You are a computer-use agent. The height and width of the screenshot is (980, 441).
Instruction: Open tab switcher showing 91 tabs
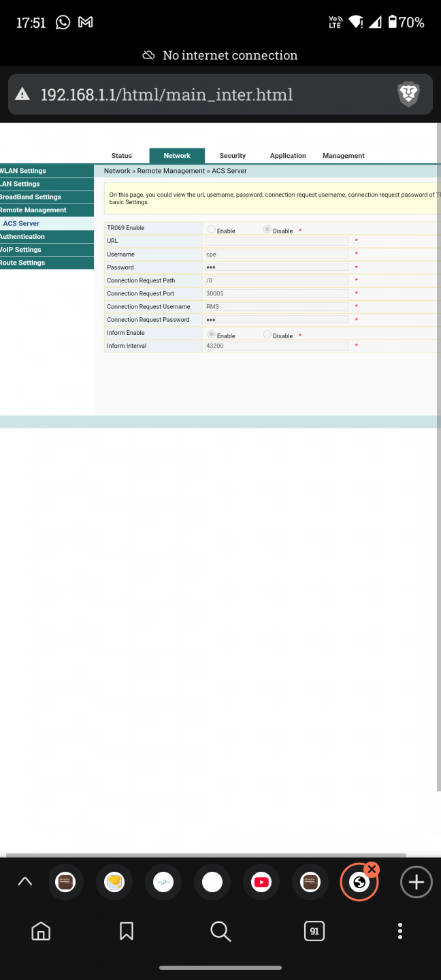click(314, 931)
